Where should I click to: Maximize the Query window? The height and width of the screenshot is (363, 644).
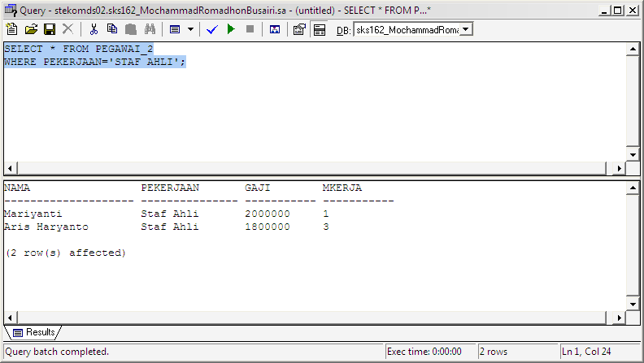click(618, 11)
